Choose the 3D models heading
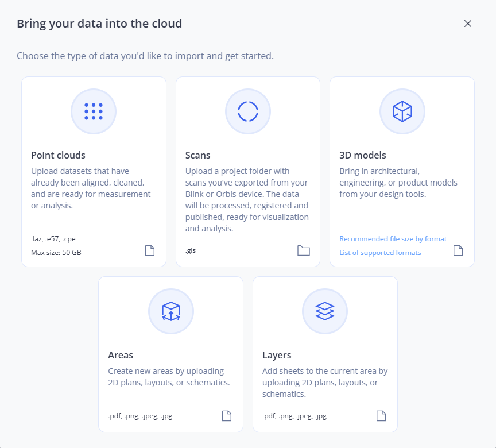 [x=363, y=155]
